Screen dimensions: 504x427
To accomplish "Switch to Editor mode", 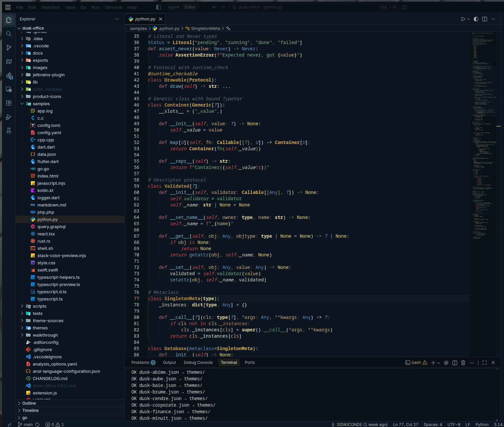I will click(190, 7).
